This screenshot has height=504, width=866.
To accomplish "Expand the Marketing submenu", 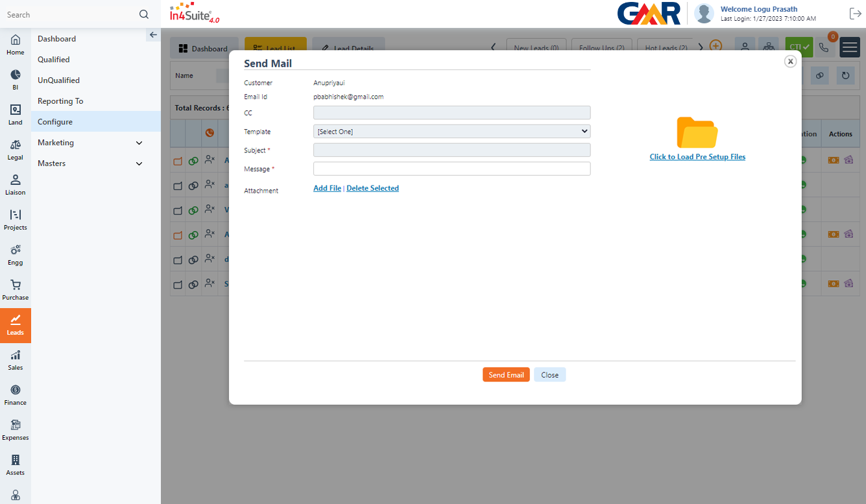I will (x=139, y=143).
